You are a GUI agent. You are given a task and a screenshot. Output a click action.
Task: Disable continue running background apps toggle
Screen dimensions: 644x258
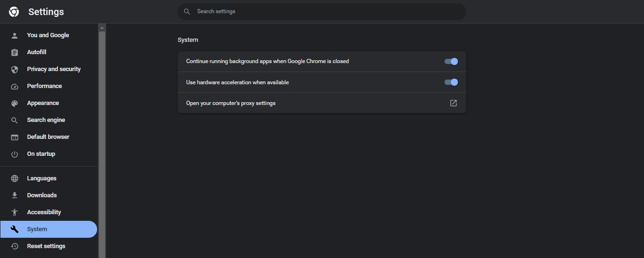point(451,61)
